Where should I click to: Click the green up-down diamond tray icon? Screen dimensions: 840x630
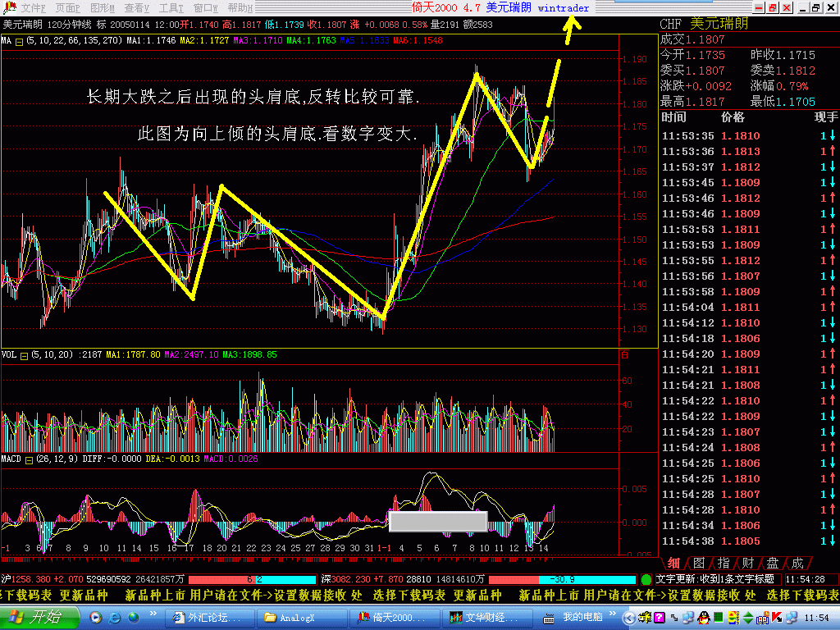click(748, 619)
